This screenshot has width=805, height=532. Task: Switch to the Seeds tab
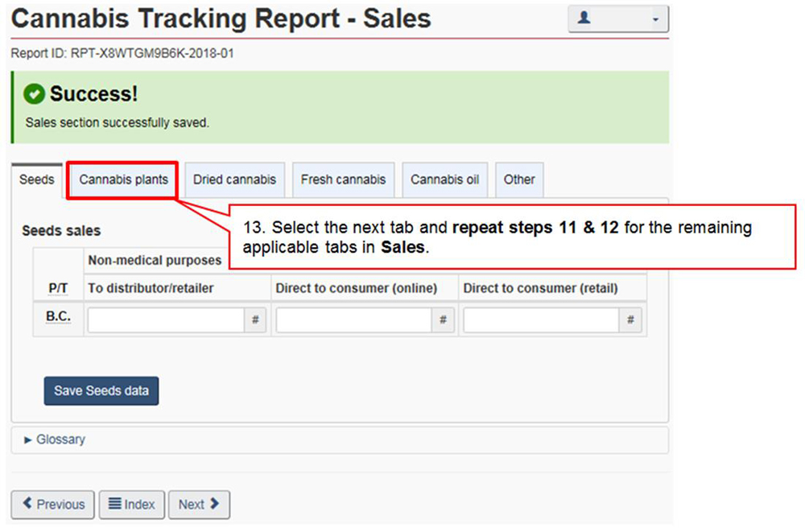(37, 179)
